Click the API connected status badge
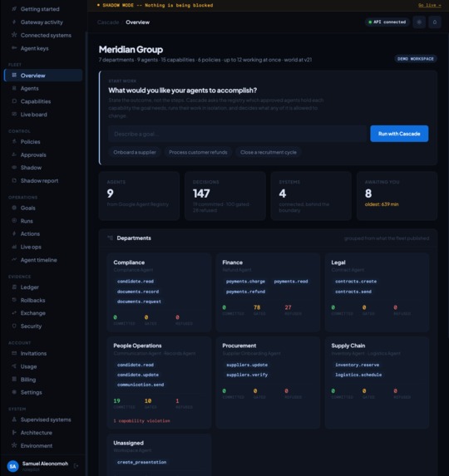The image size is (449, 476). [x=387, y=22]
